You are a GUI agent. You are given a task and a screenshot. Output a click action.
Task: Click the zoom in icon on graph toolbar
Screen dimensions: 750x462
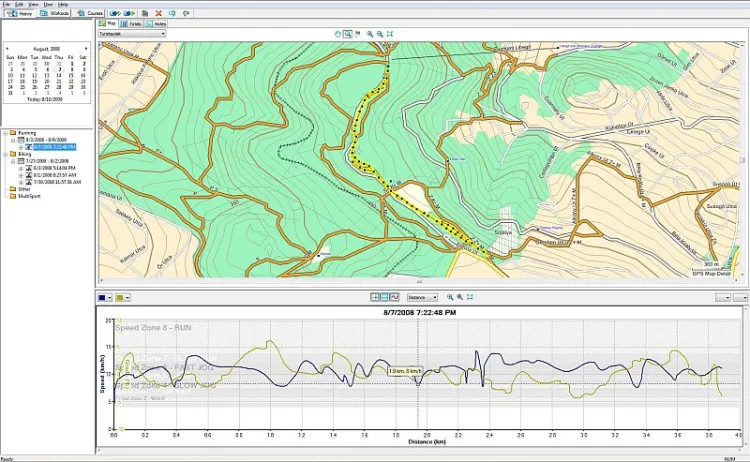[x=450, y=297]
